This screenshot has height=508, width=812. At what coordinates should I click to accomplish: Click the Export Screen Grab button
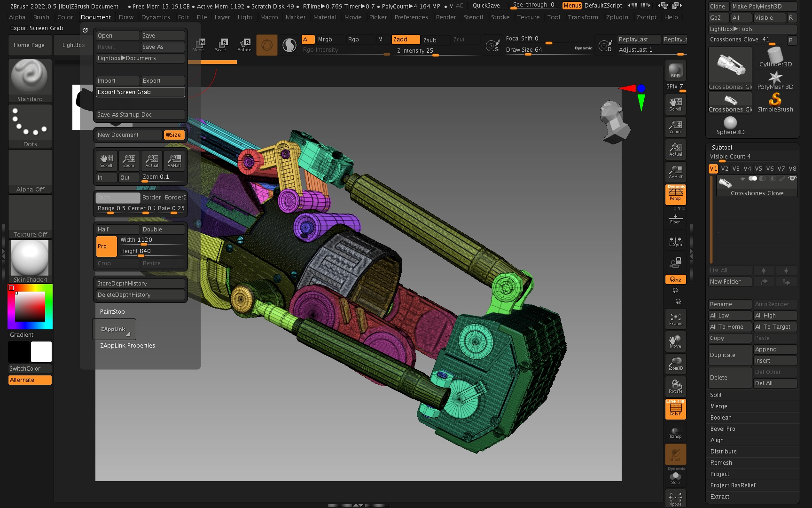[x=140, y=92]
